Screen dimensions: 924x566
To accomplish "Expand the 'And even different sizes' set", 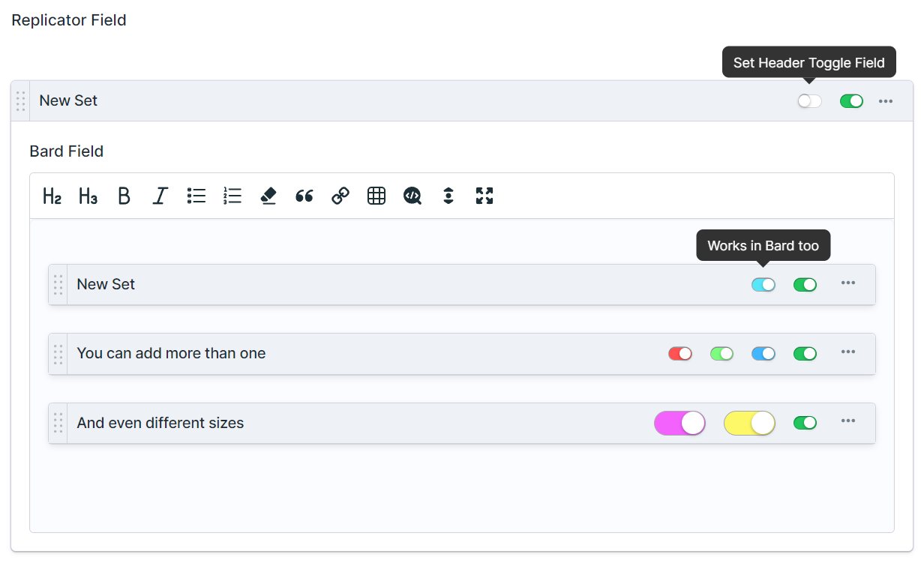I will 160,423.
